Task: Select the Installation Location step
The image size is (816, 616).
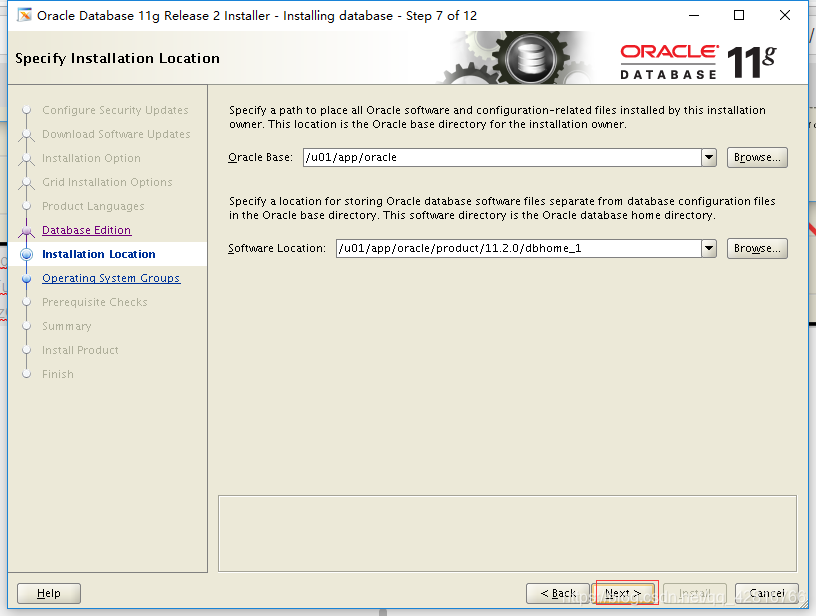Action: (99, 254)
